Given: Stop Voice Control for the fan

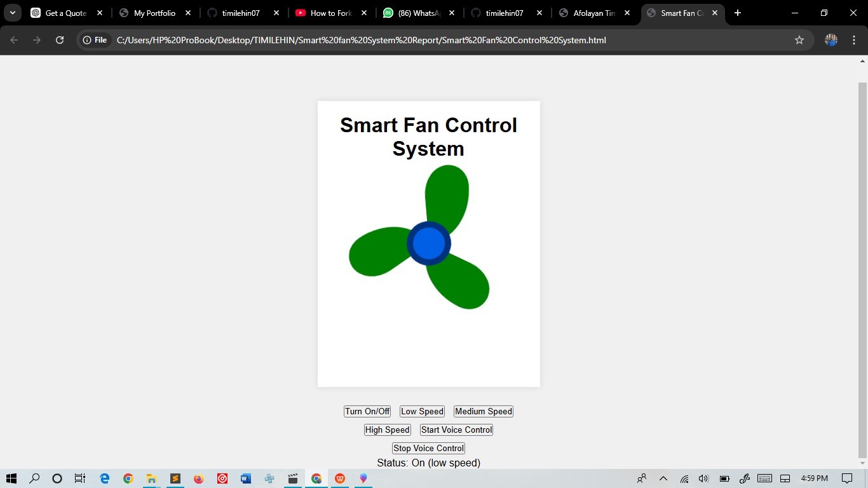Looking at the screenshot, I should pos(428,449).
